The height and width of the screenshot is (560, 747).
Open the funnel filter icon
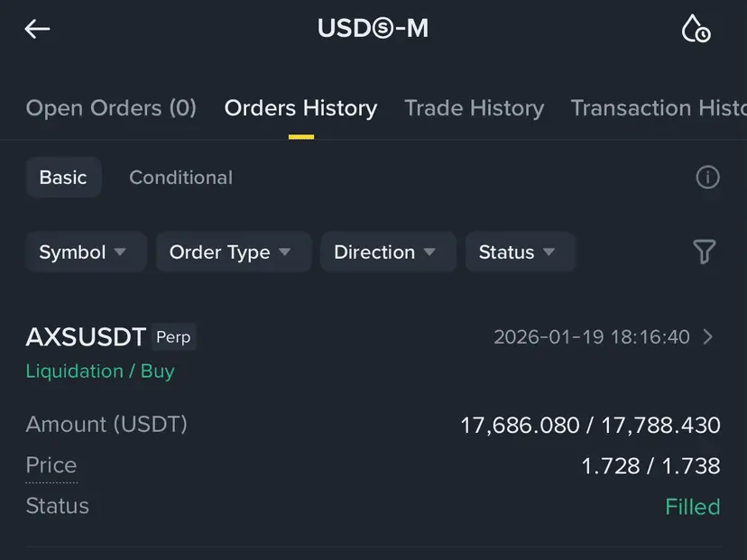point(704,252)
